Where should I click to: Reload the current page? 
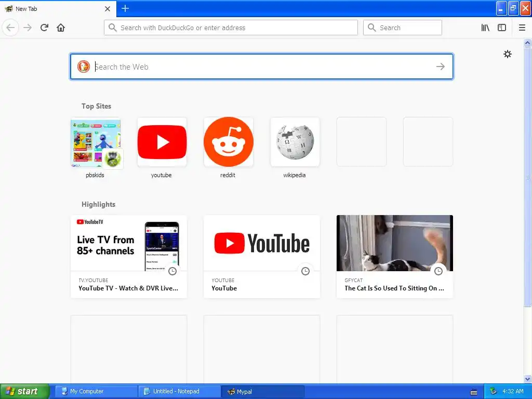(x=44, y=28)
